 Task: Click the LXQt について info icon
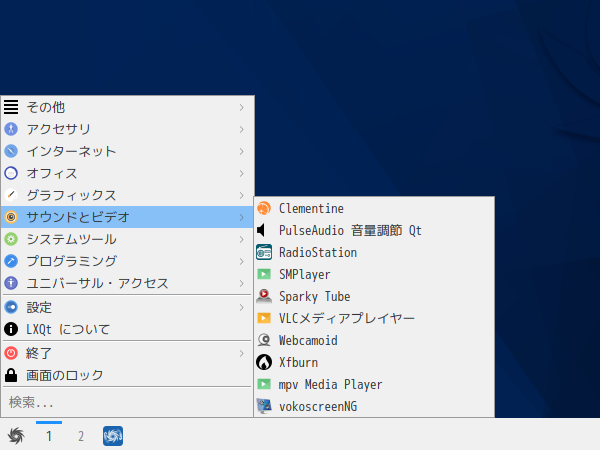point(11,329)
